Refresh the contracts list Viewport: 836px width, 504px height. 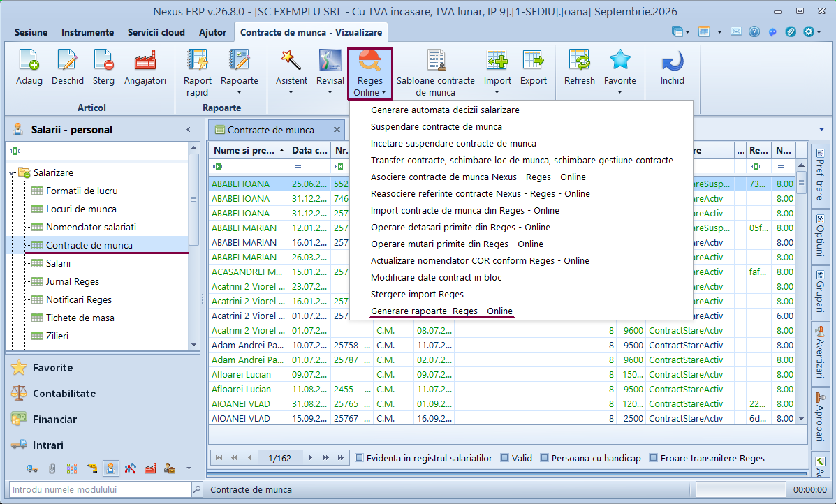580,67
